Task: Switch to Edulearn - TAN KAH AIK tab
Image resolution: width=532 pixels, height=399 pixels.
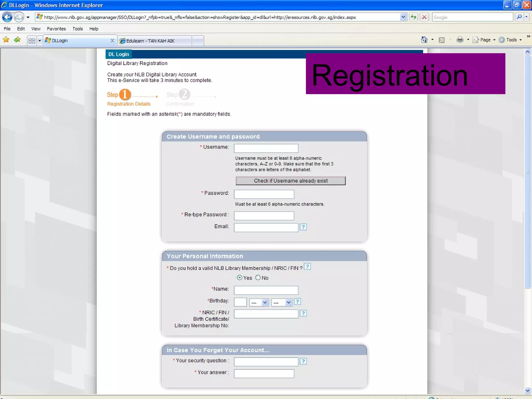Action: [x=155, y=41]
